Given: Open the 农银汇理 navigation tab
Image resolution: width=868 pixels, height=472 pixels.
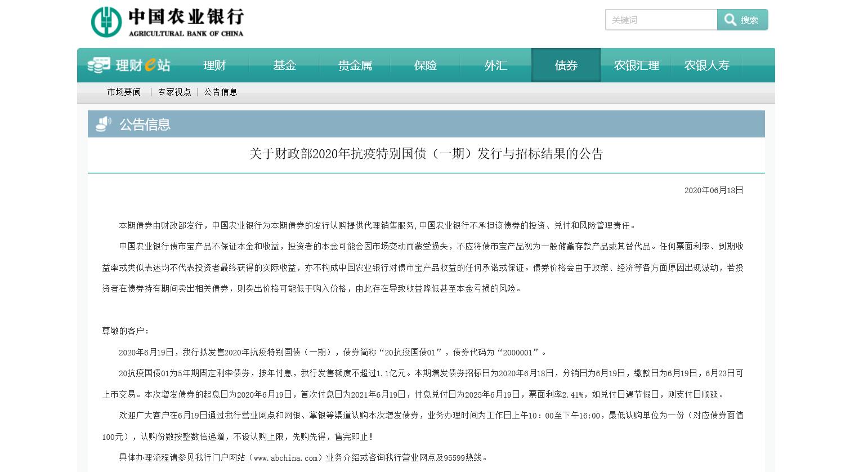Looking at the screenshot, I should (637, 65).
